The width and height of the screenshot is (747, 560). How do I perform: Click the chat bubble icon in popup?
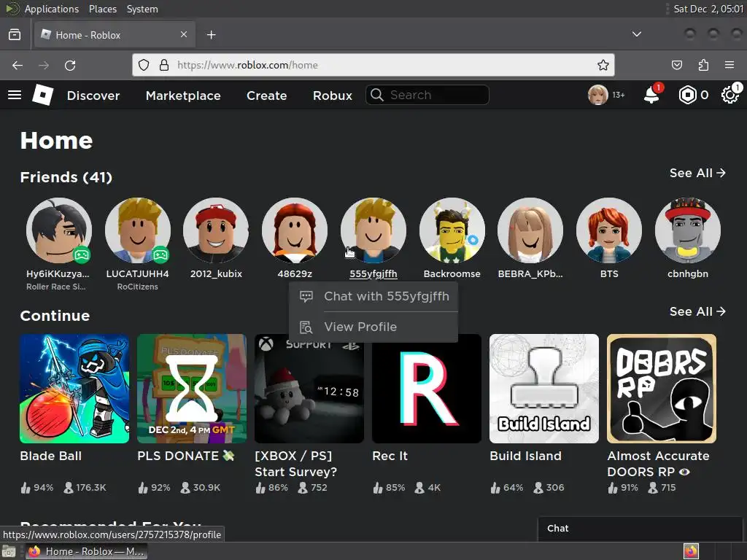click(x=306, y=296)
